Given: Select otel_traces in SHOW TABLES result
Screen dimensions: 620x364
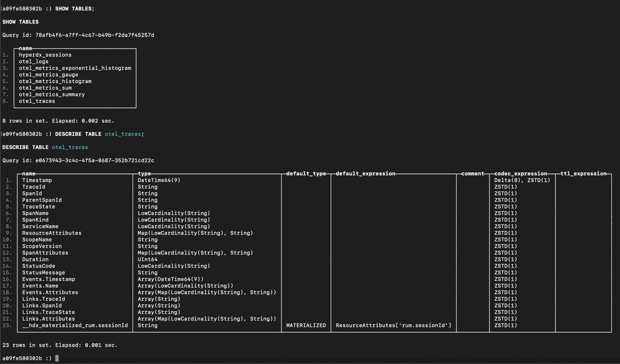Looking at the screenshot, I should point(37,101).
